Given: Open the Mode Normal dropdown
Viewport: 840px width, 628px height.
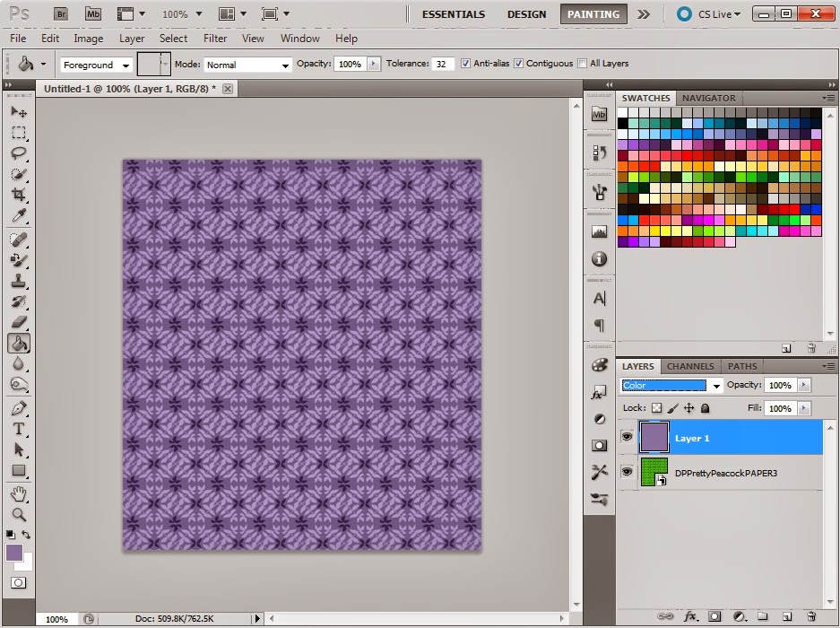Looking at the screenshot, I should [247, 65].
